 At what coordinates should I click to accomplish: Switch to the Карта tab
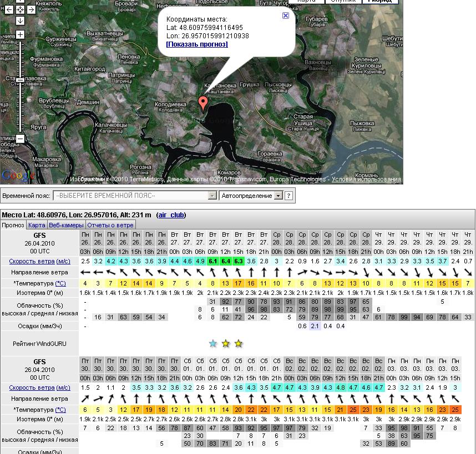coord(37,225)
